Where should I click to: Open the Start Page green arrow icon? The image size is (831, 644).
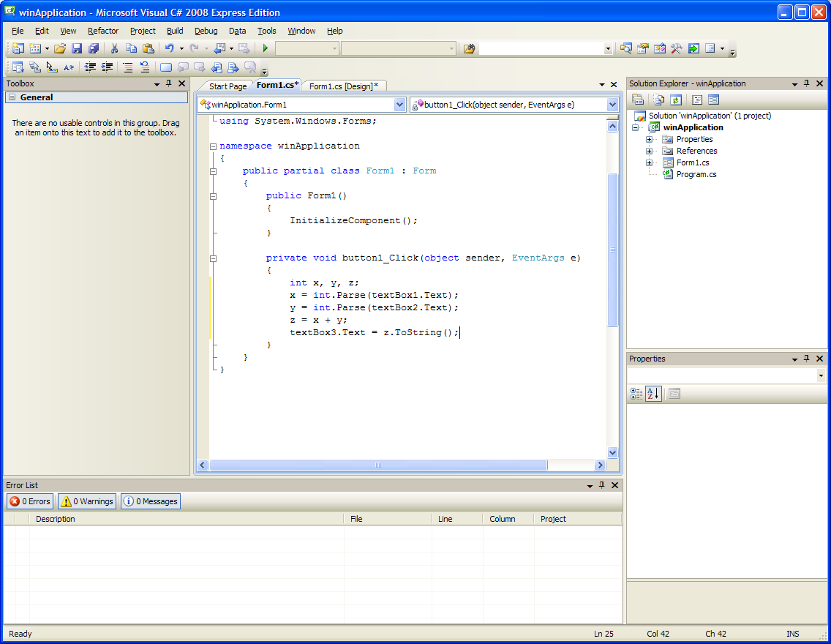[693, 49]
